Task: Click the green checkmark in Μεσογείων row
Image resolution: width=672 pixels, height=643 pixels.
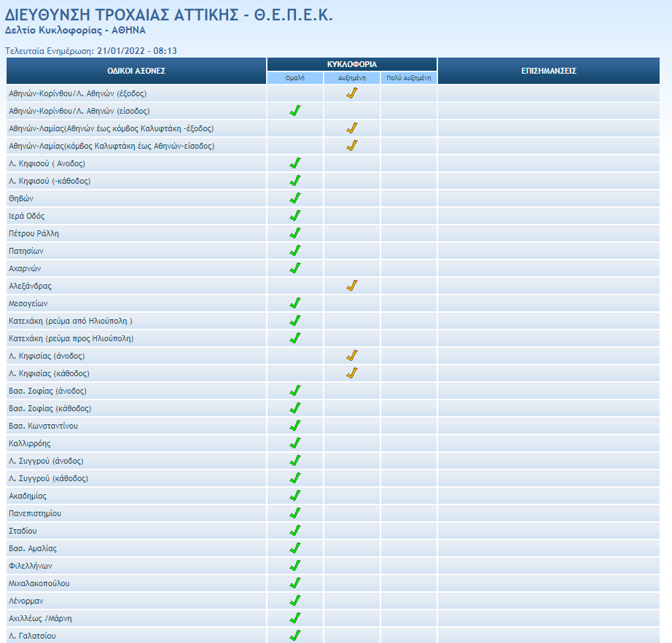Action: [x=295, y=303]
